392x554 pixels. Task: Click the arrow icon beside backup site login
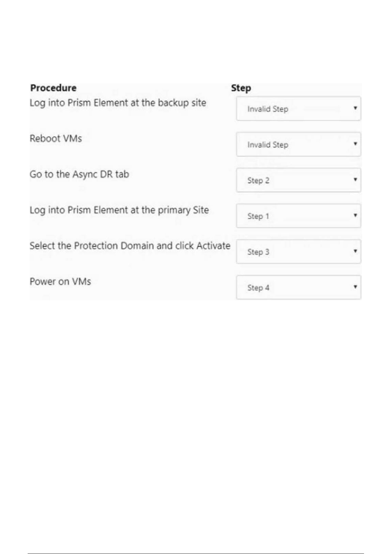355,108
